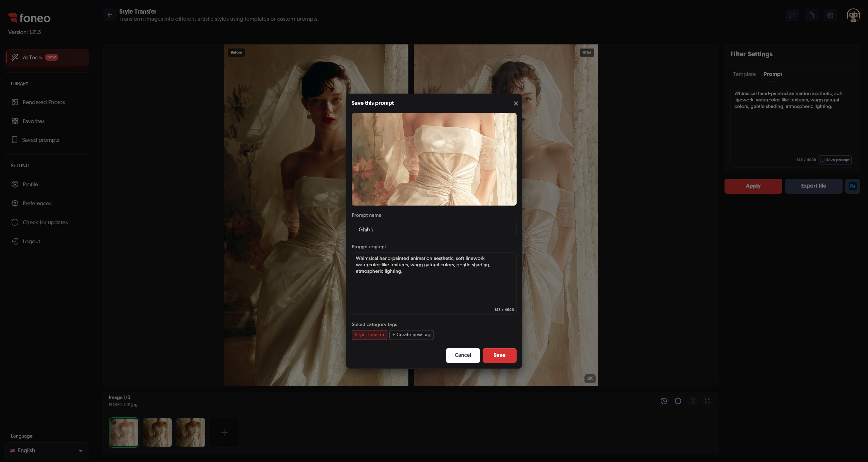The height and width of the screenshot is (462, 868).
Task: Click the red Apply button
Action: [x=753, y=186]
